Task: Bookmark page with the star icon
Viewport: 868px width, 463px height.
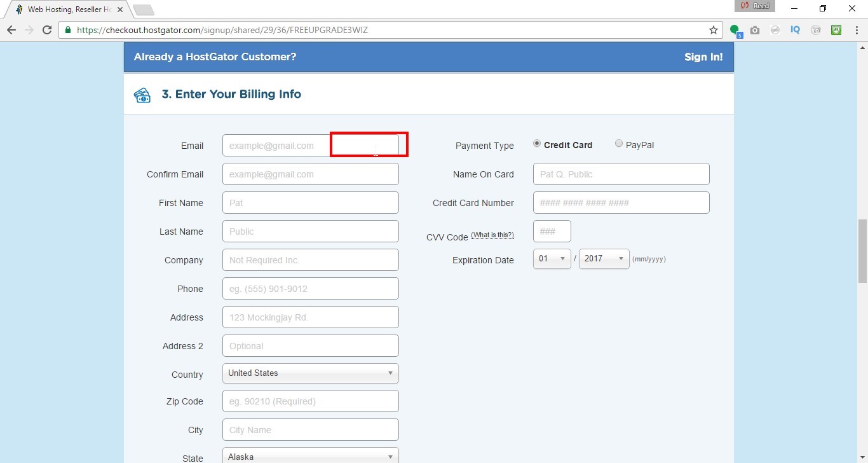Action: 714,30
